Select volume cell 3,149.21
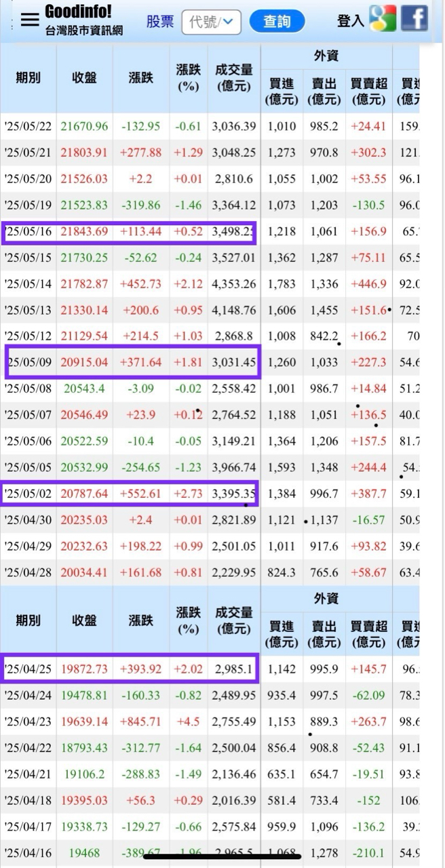 pyautogui.click(x=234, y=441)
